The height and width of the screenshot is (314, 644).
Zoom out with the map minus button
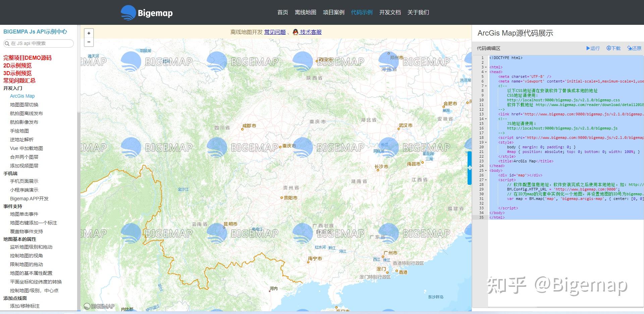[x=89, y=42]
